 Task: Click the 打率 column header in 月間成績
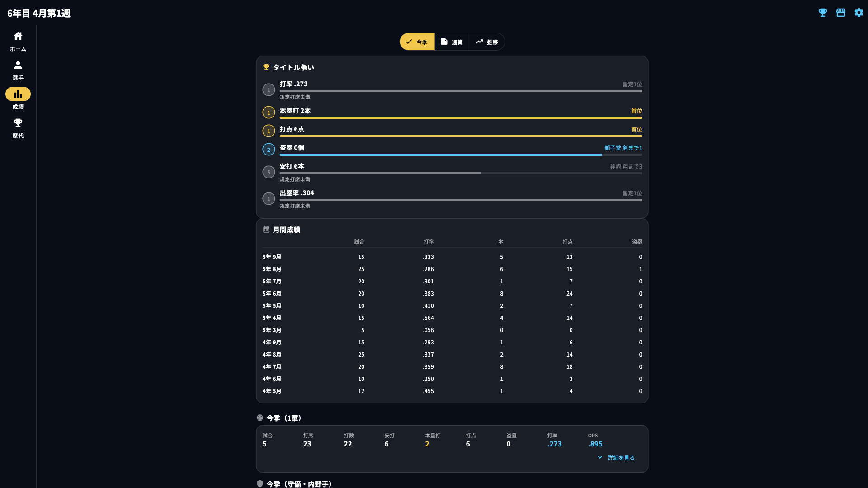429,242
